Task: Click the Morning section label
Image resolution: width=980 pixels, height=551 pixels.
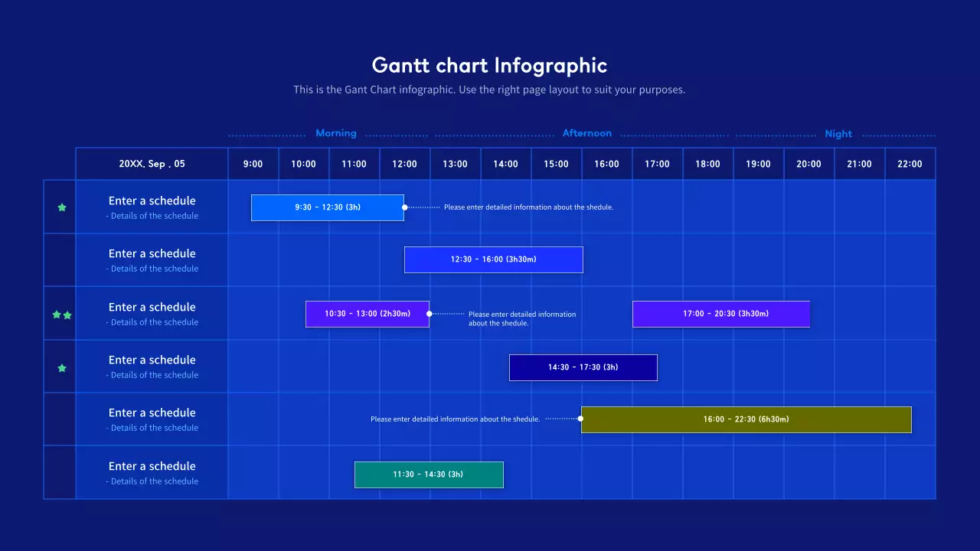Action: coord(335,133)
